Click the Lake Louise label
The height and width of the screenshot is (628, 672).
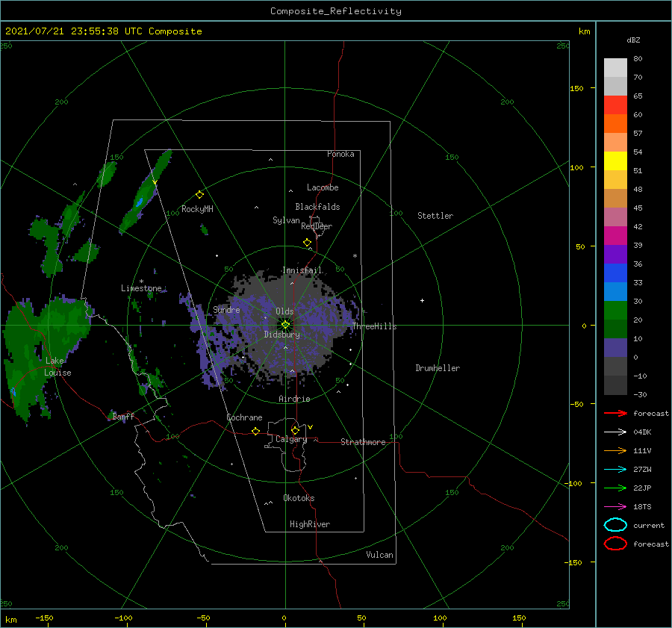(x=57, y=367)
